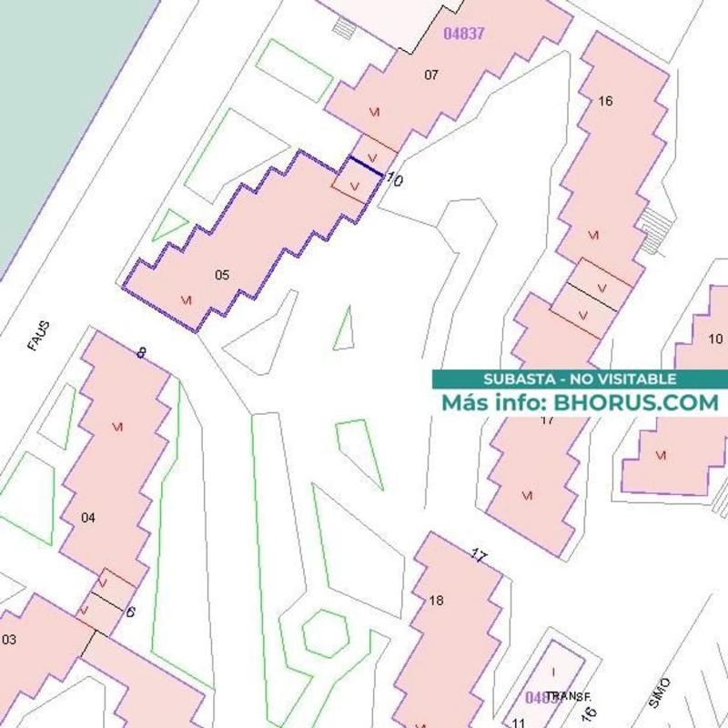
Task: Click the BHORUS.COM more info link
Action: tap(580, 401)
